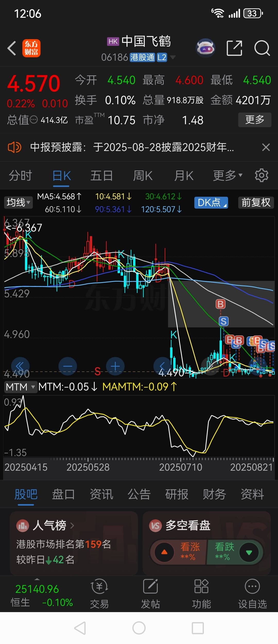
Task: Open 股吧 tab
Action: (x=26, y=494)
